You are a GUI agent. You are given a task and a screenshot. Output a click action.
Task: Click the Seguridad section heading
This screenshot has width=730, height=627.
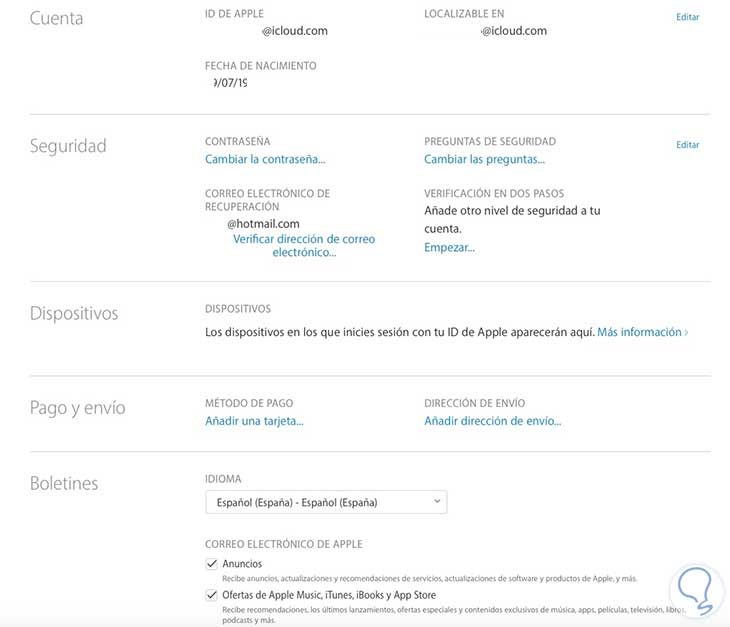point(68,146)
